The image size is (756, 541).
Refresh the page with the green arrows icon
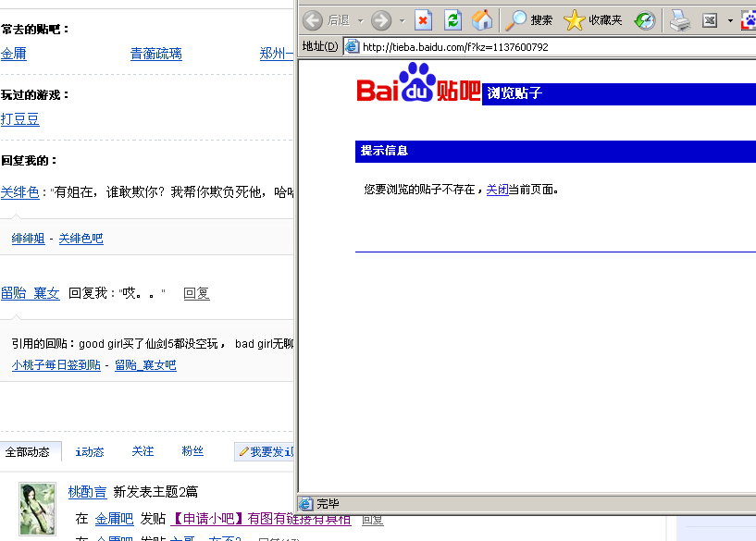tap(452, 20)
